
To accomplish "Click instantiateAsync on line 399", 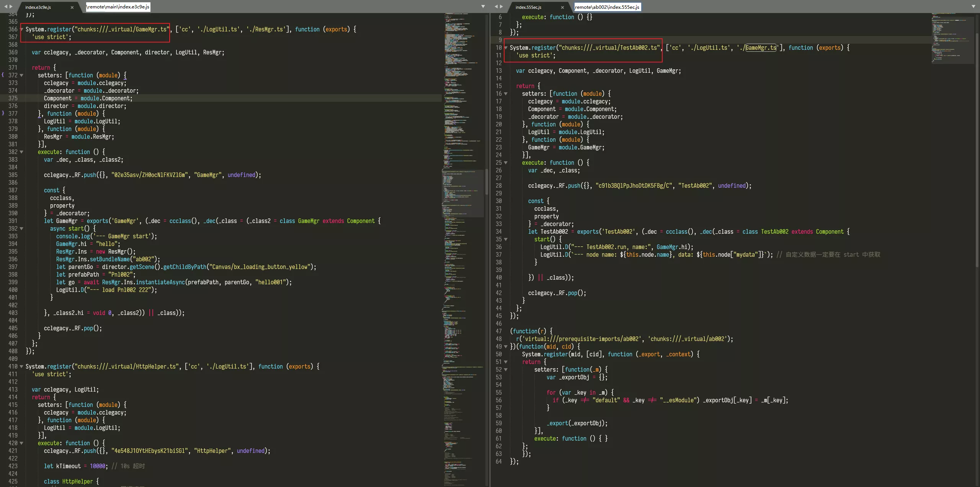I will [160, 282].
